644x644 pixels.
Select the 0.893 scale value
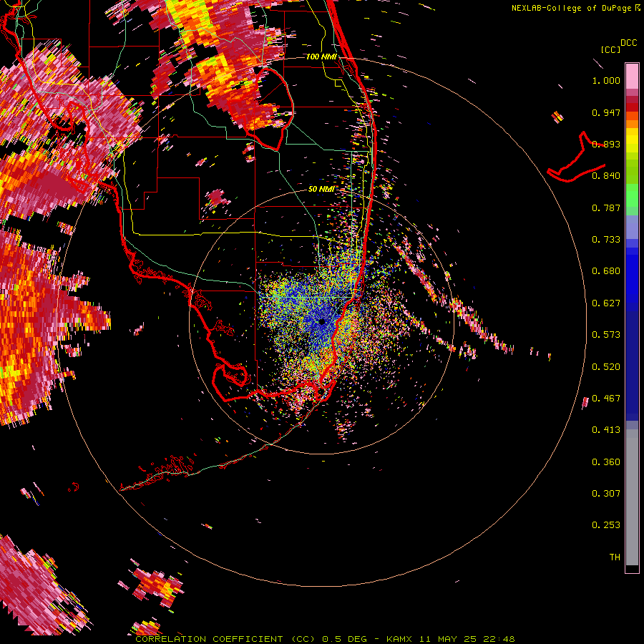[x=606, y=144]
